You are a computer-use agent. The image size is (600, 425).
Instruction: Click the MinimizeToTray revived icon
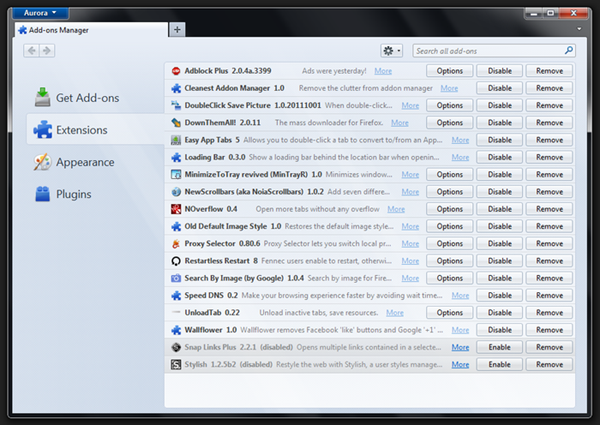pos(176,174)
